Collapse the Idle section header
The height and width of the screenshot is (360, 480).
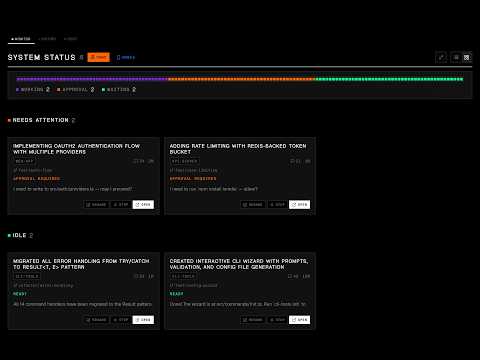(20, 235)
